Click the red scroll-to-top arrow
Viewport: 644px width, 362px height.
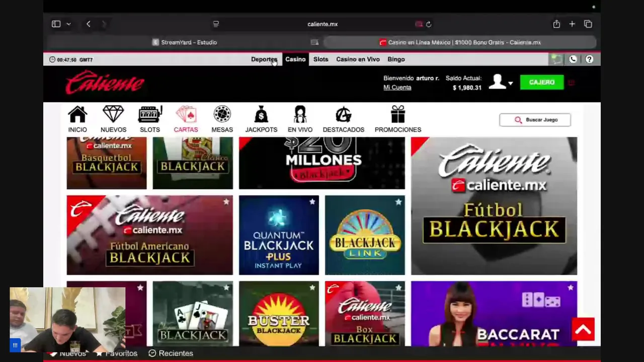tap(583, 329)
